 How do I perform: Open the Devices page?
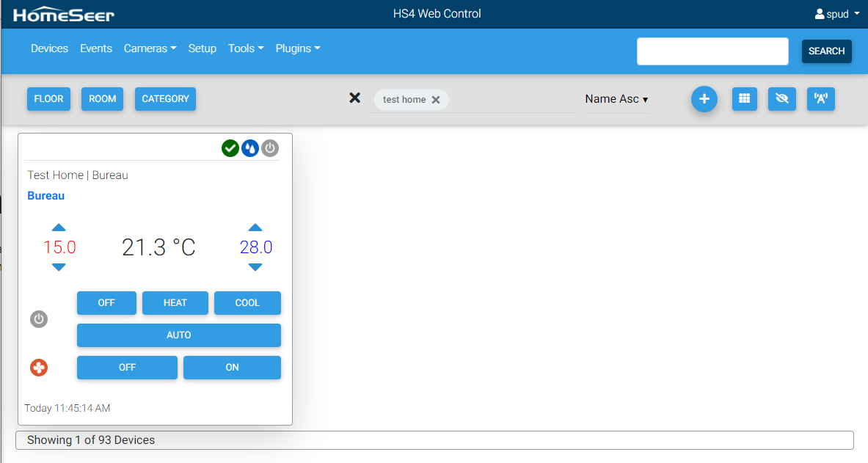tap(49, 48)
